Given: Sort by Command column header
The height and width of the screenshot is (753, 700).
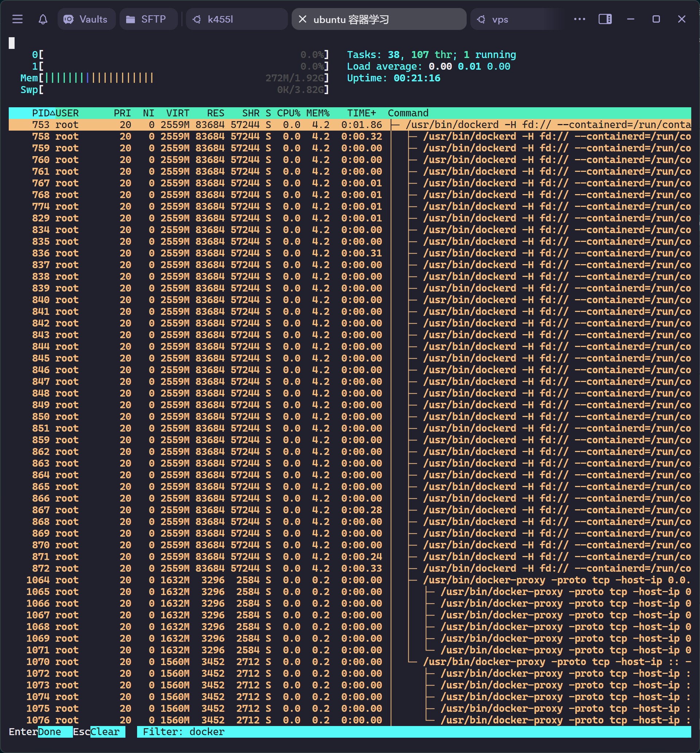Looking at the screenshot, I should tap(408, 113).
